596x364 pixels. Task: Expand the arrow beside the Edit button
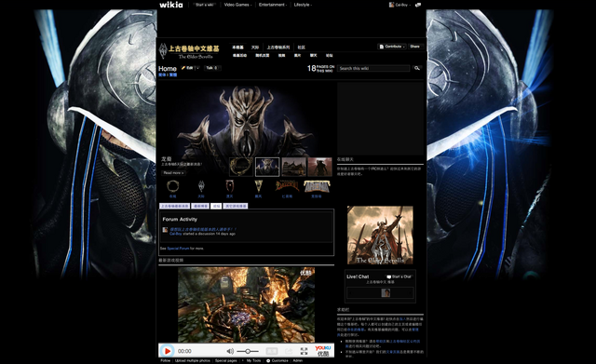[197, 68]
